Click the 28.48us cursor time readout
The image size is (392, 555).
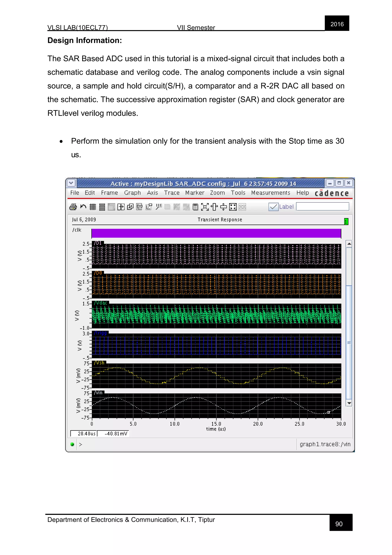(84, 433)
